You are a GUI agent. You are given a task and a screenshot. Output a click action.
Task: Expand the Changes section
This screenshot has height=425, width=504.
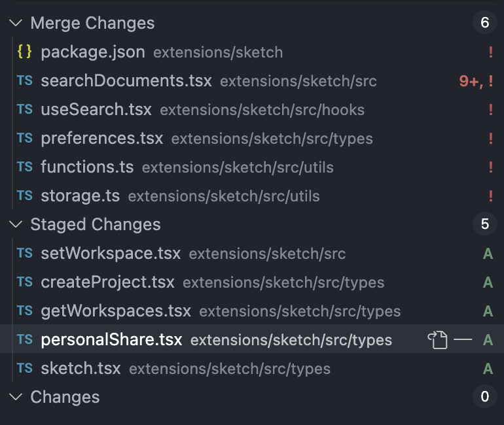click(x=15, y=397)
